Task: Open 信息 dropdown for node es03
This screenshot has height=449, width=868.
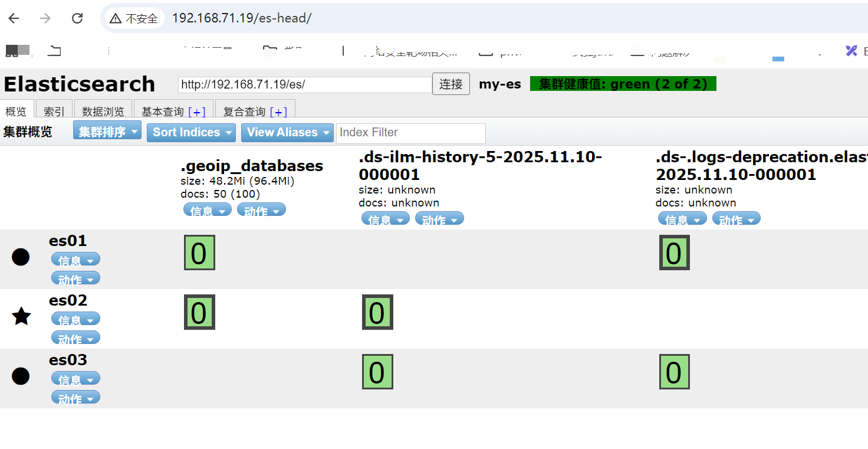Action: (75, 379)
